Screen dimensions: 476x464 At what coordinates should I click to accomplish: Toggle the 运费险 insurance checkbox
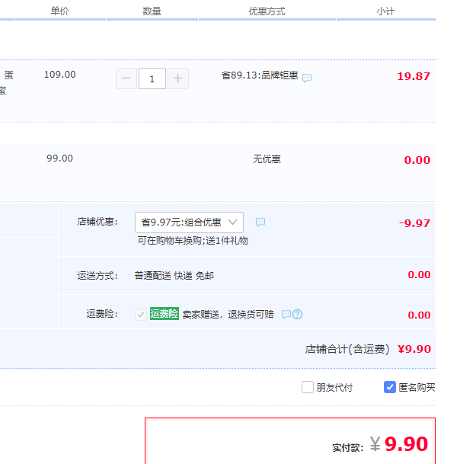(x=141, y=315)
